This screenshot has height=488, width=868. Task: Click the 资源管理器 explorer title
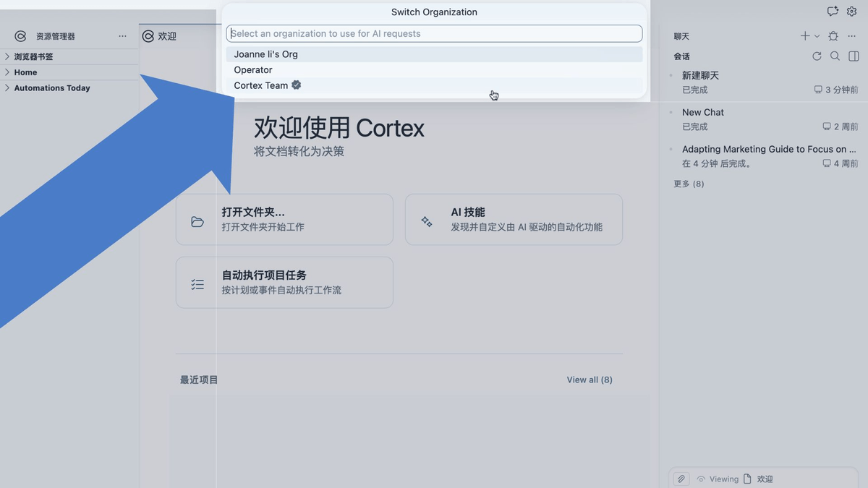[56, 36]
